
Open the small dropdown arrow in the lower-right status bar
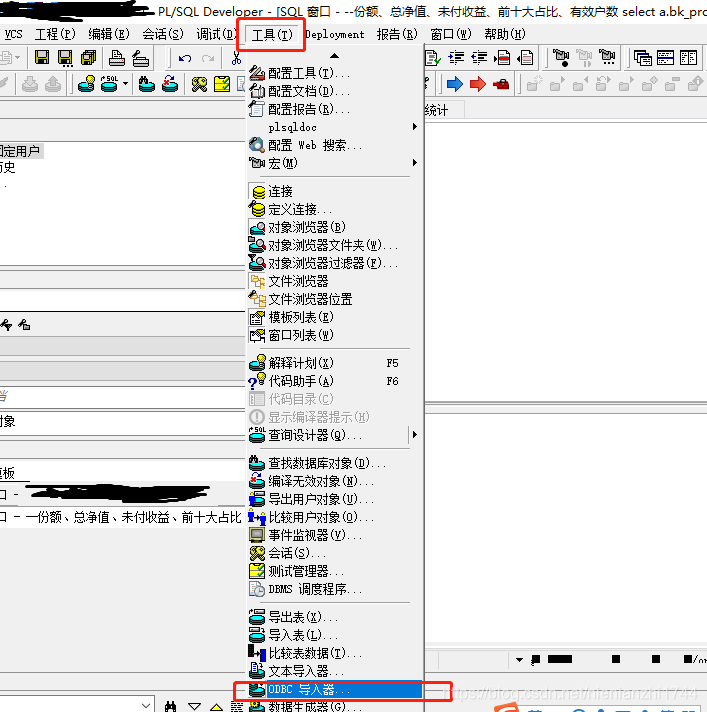pos(519,660)
